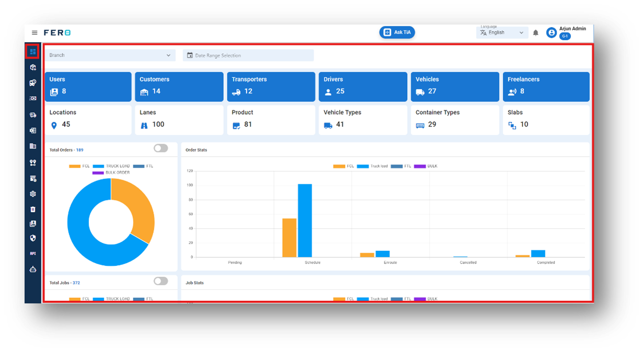Click the Slabs icon
The image size is (644, 353).
coord(512,125)
